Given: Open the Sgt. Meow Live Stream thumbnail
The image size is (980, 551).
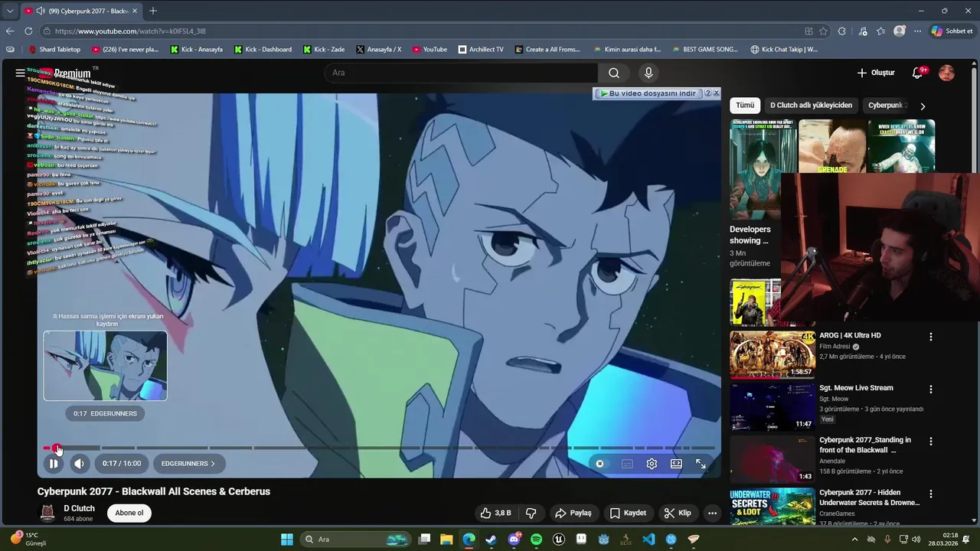Looking at the screenshot, I should 773,407.
